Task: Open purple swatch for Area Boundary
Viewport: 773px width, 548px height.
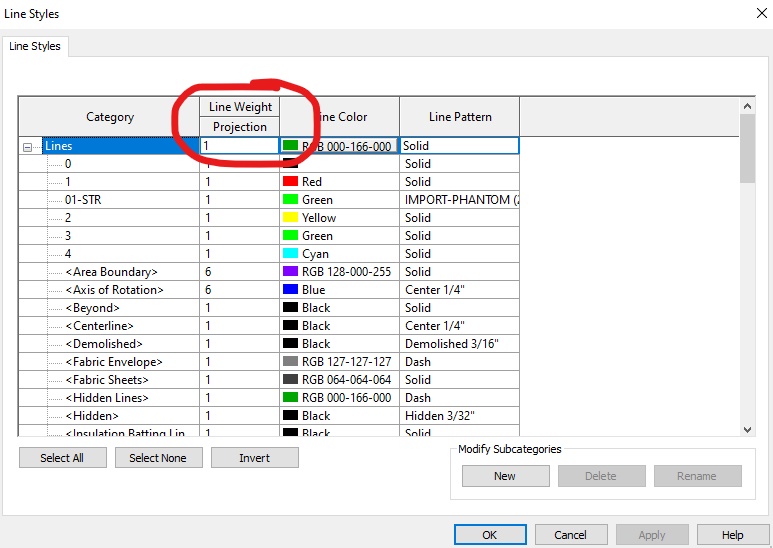Action: 290,272
